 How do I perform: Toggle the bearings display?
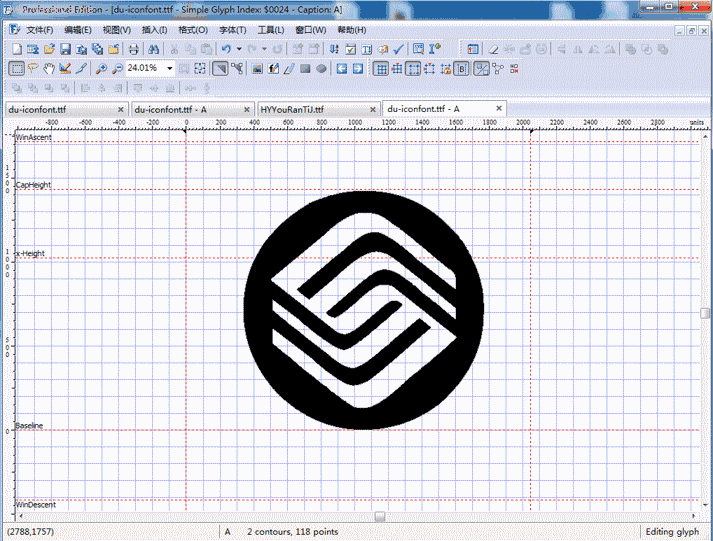point(462,69)
